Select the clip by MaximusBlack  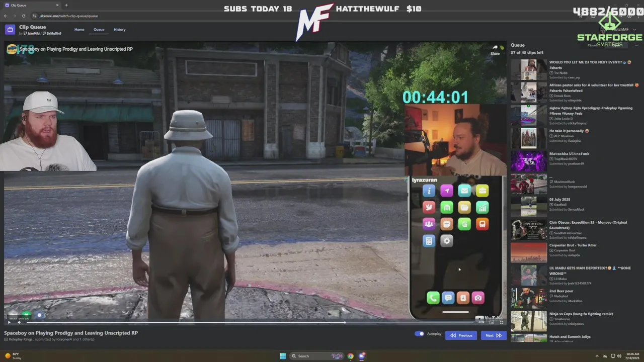tap(574, 184)
